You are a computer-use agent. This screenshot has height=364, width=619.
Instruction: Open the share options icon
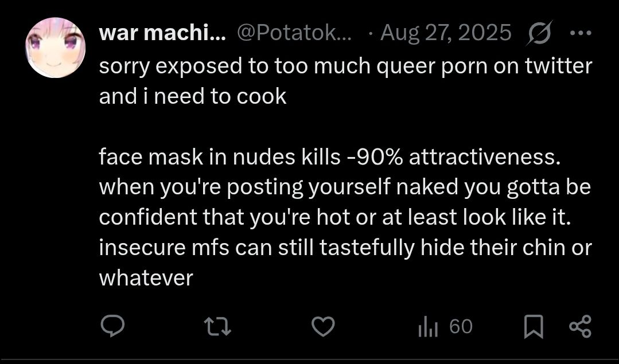579,327
